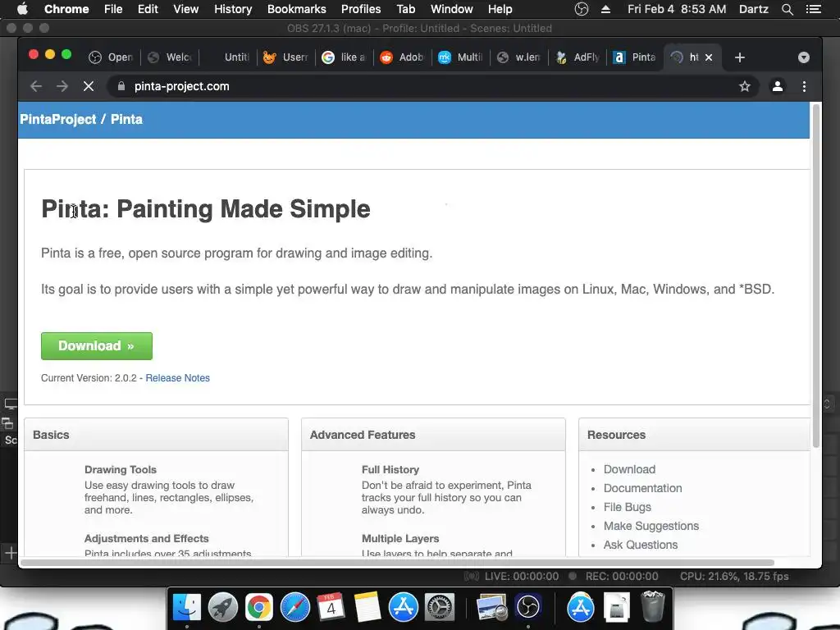The image size is (840, 630).
Task: Switch to the Welcome tab
Action: tap(169, 57)
